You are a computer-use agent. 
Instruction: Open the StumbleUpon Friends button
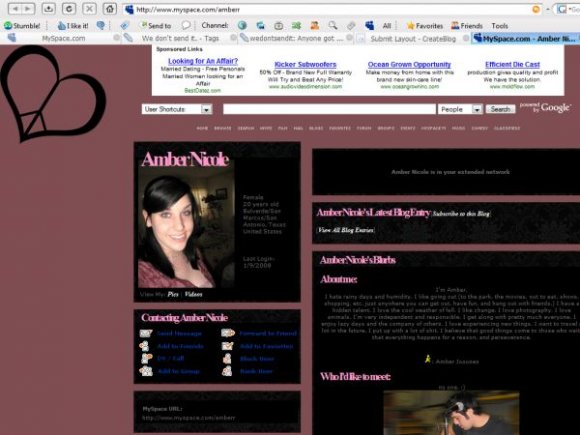pyautogui.click(x=467, y=26)
